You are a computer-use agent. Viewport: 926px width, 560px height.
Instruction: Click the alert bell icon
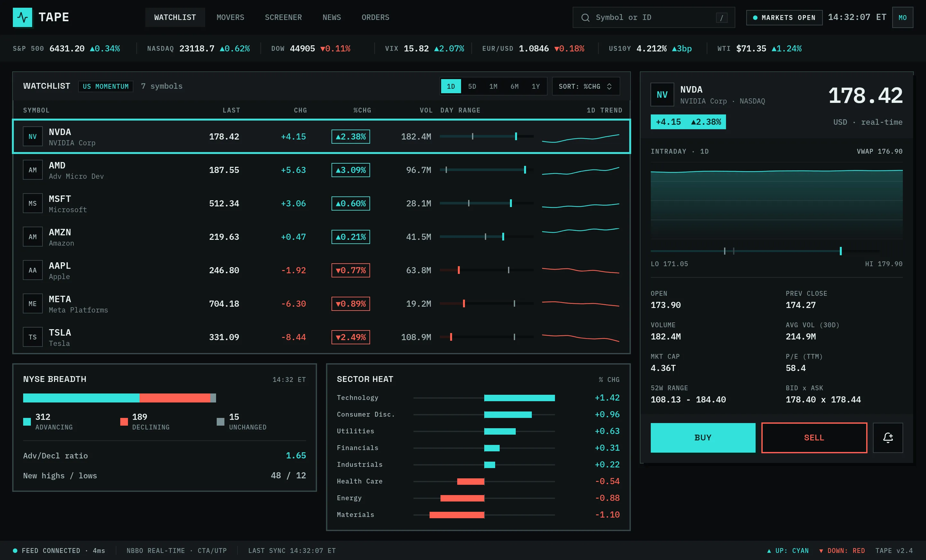tap(888, 438)
